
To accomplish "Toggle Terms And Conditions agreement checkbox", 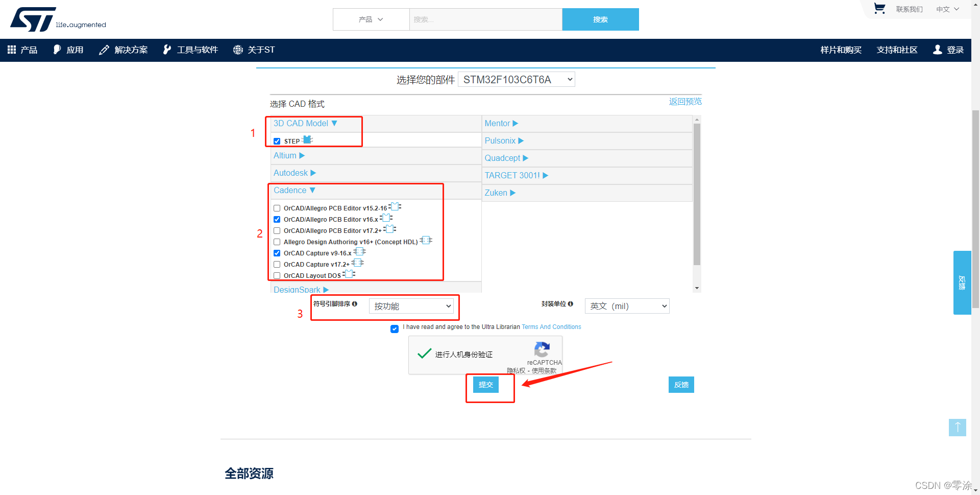I will tap(395, 329).
